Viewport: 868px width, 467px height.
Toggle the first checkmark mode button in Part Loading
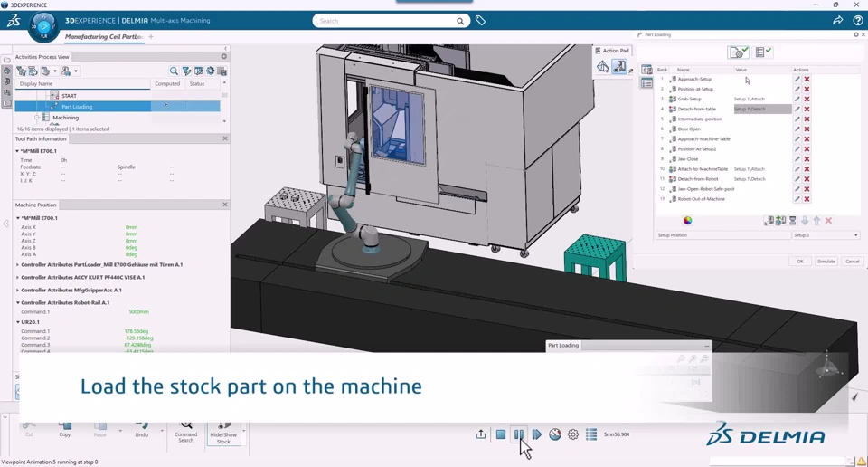pos(739,52)
